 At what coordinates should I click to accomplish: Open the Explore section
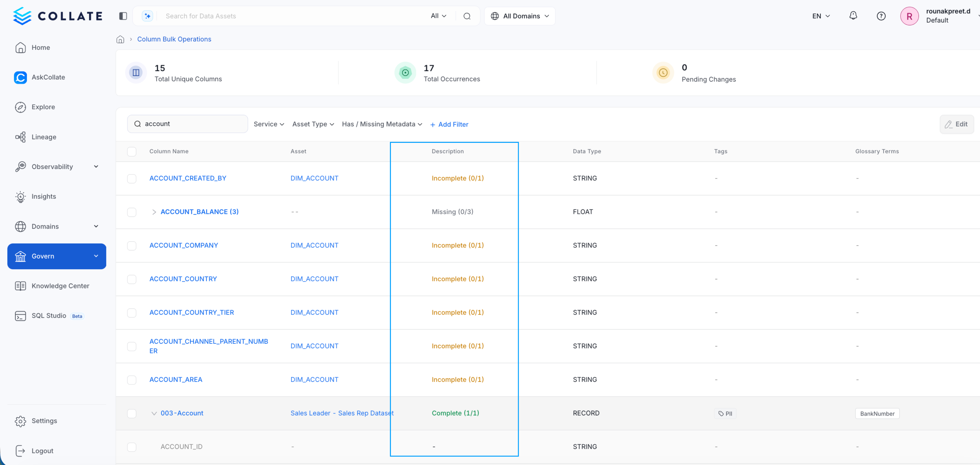43,107
